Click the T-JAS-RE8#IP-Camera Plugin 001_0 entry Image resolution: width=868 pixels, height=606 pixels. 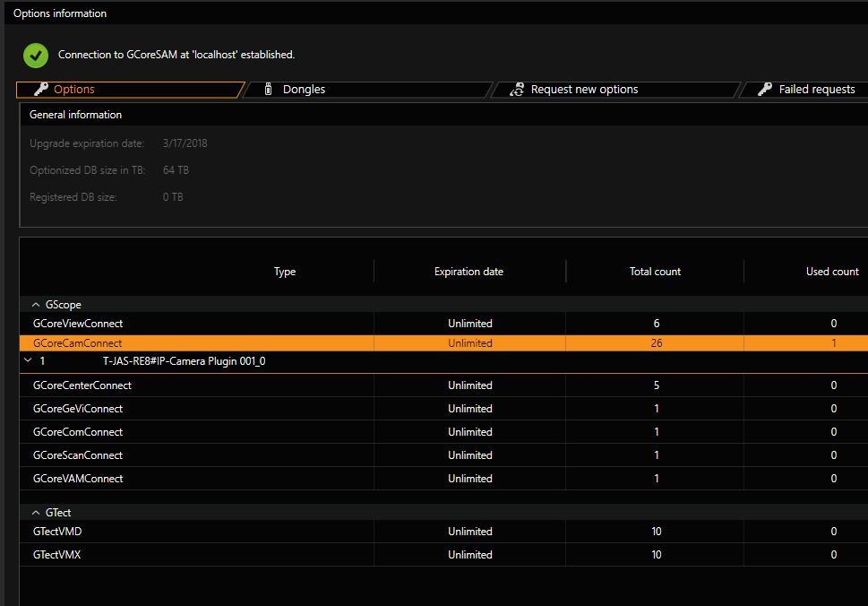184,361
